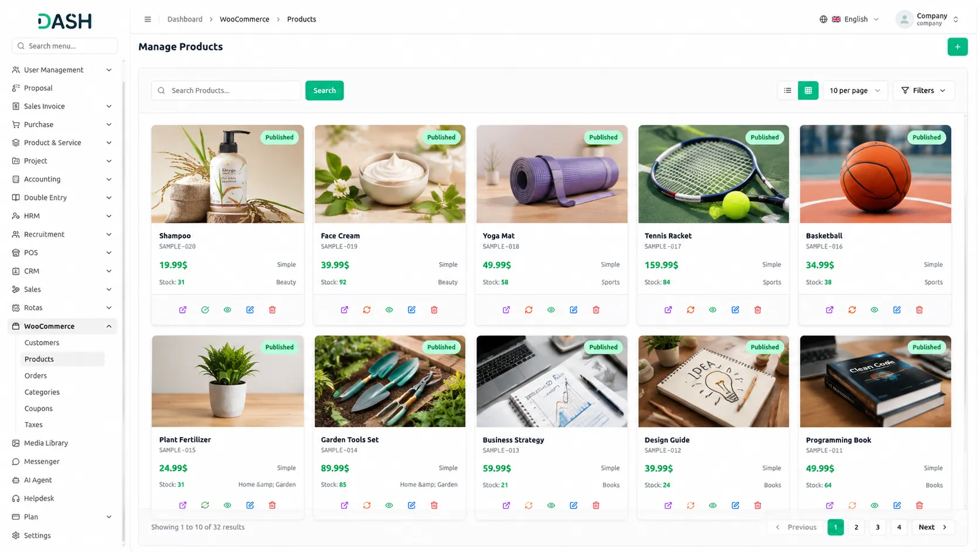Viewport: 980px width, 552px height.
Task: Expand the Filters dropdown
Action: [924, 90]
